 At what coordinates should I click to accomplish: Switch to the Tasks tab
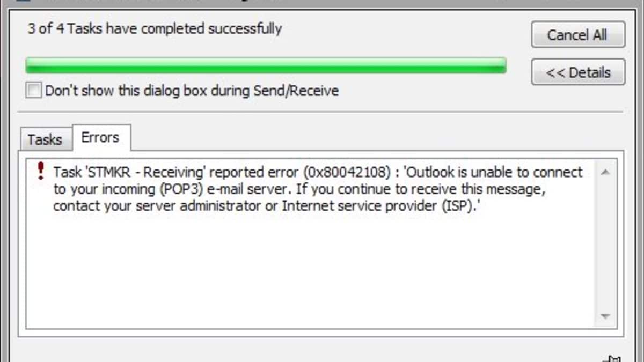pyautogui.click(x=45, y=139)
